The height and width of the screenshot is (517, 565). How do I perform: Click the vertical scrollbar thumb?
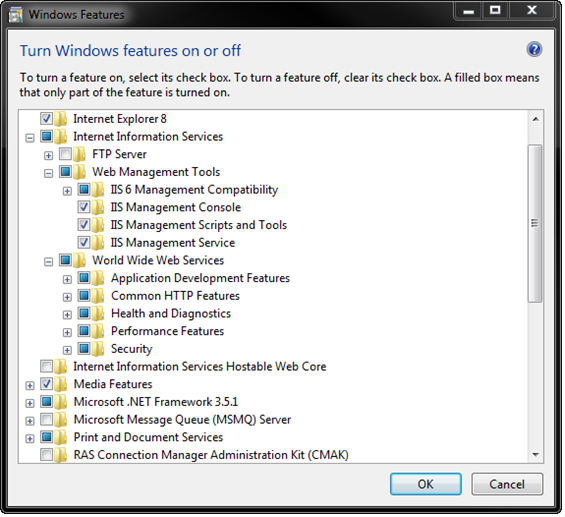click(x=535, y=223)
